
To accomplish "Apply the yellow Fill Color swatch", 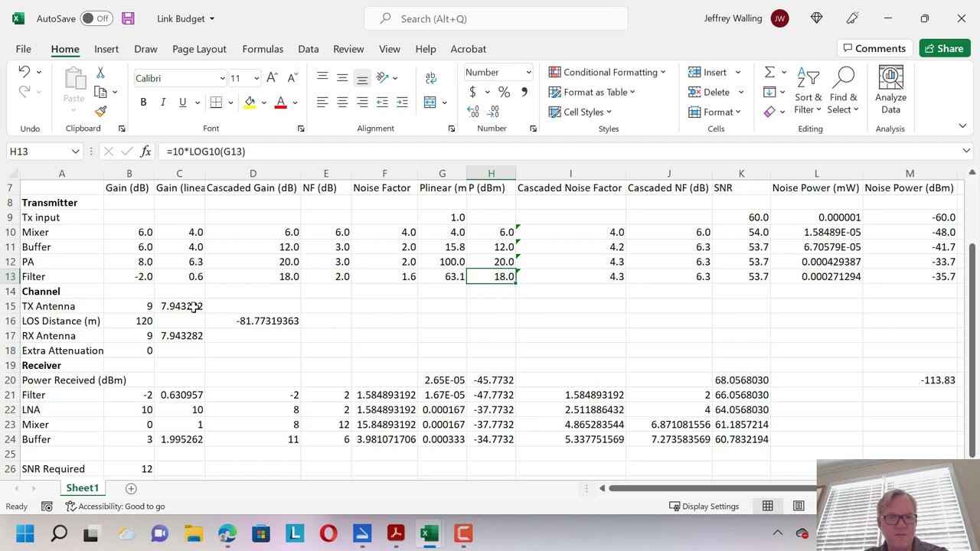I will 250,103.
